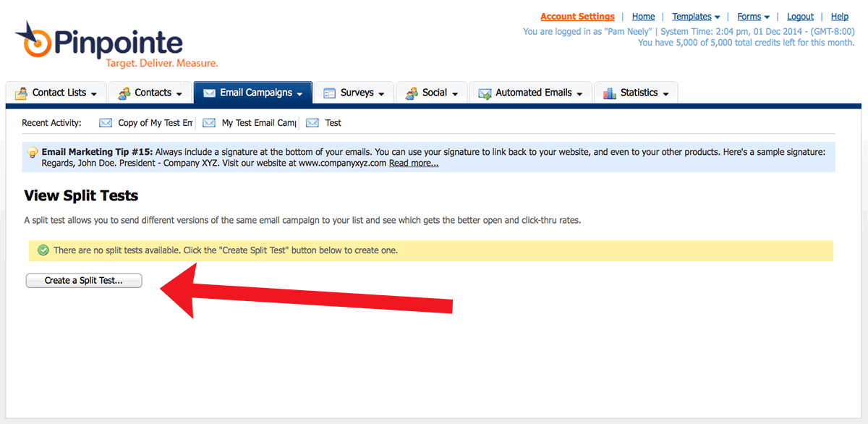This screenshot has height=424, width=868.
Task: Click the Create a Split Test button
Action: click(x=84, y=281)
